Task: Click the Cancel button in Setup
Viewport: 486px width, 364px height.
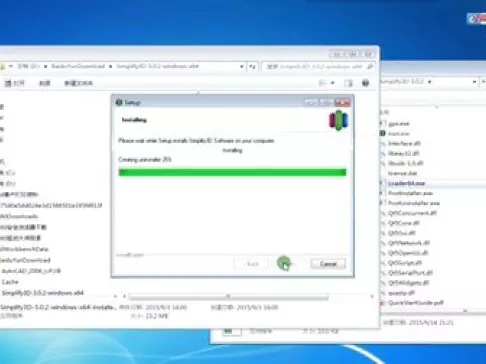Action: tap(328, 264)
